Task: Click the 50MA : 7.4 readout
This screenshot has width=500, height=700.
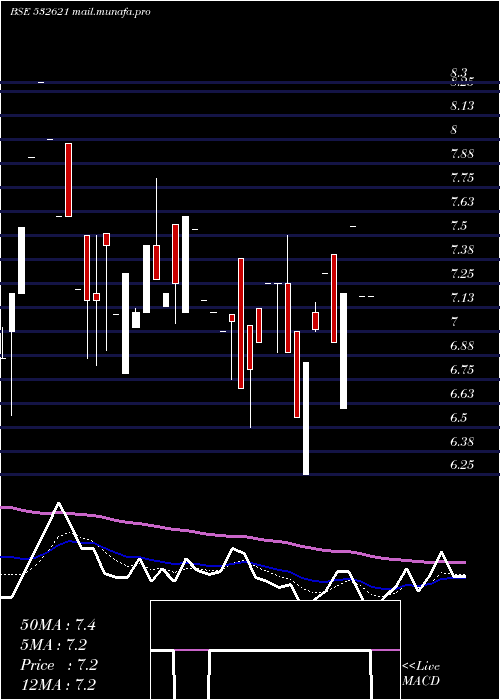Action: tap(58, 625)
